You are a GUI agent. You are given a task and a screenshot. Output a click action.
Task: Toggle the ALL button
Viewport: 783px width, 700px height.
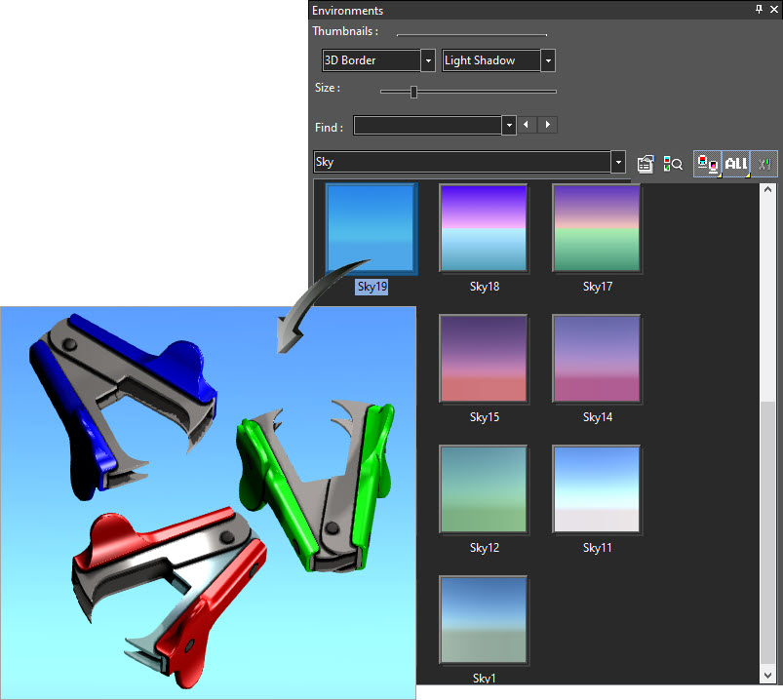[736, 164]
